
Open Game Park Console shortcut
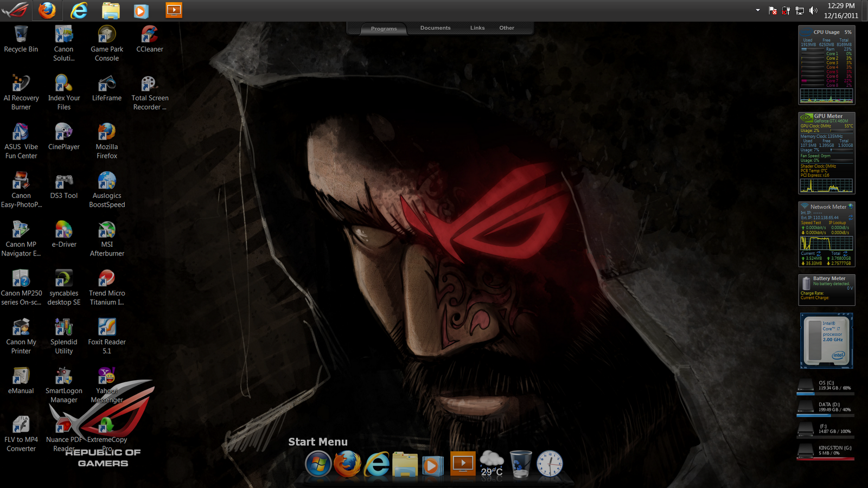click(x=107, y=43)
